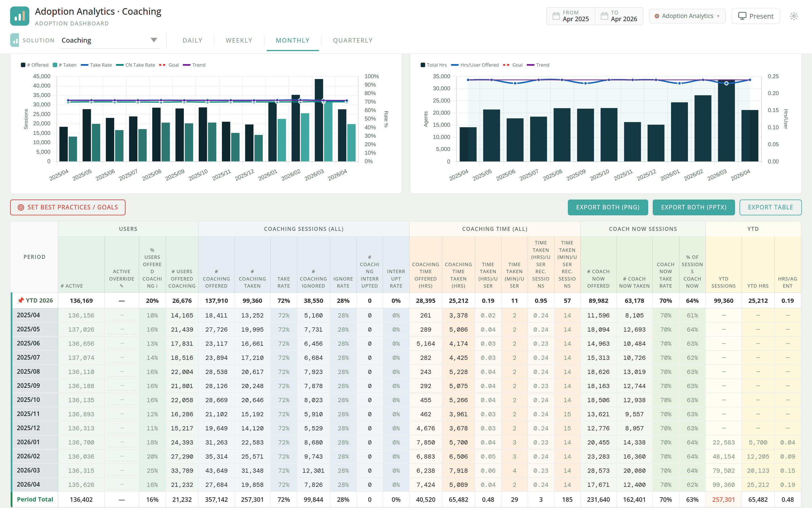Click the FROM date calendar icon
812x508 pixels.
click(x=556, y=16)
